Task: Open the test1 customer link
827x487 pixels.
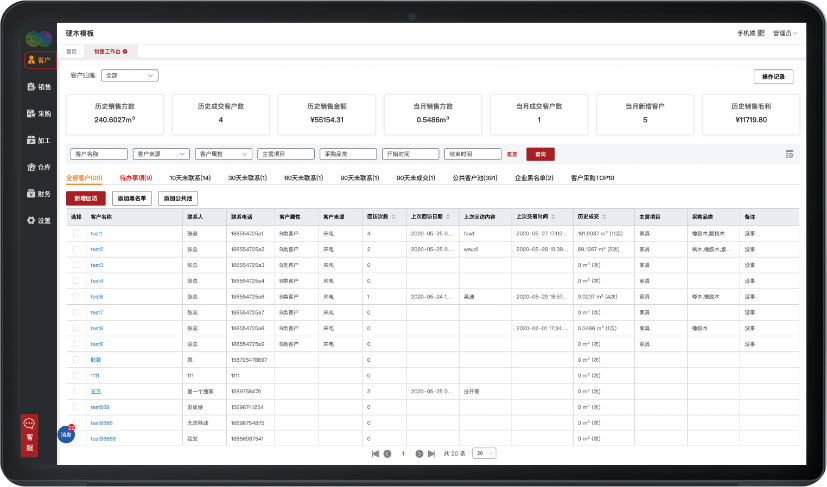Action: (96, 233)
